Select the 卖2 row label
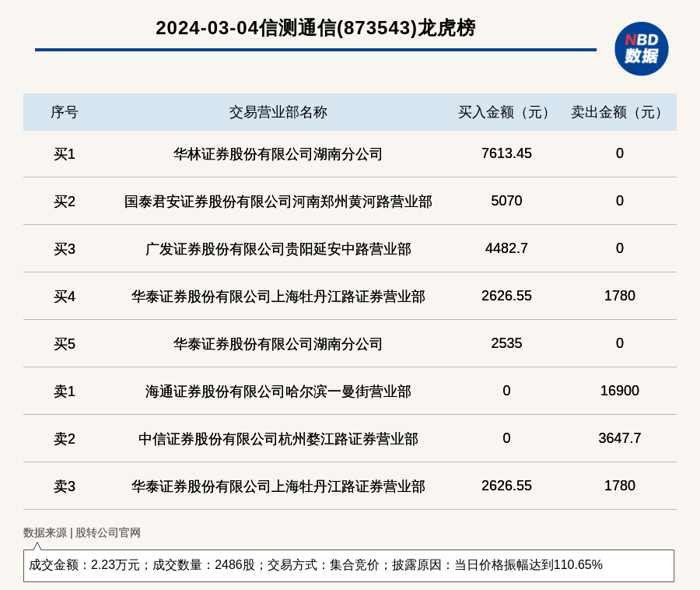The width and height of the screenshot is (700, 590). (x=65, y=438)
